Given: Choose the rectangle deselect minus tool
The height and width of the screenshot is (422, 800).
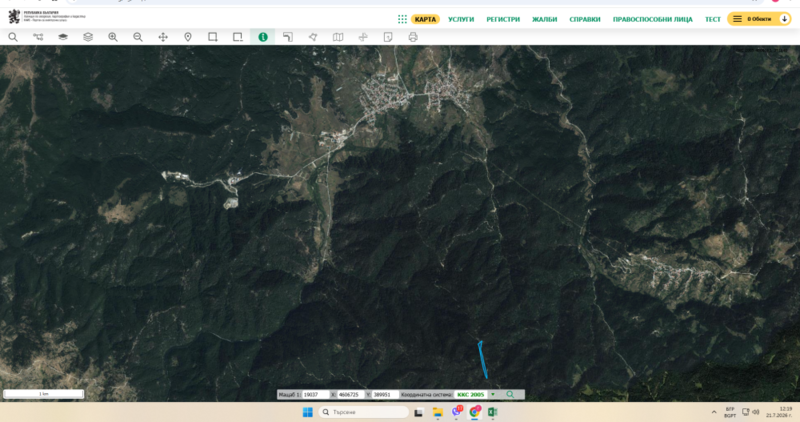Looking at the screenshot, I should click(x=238, y=37).
